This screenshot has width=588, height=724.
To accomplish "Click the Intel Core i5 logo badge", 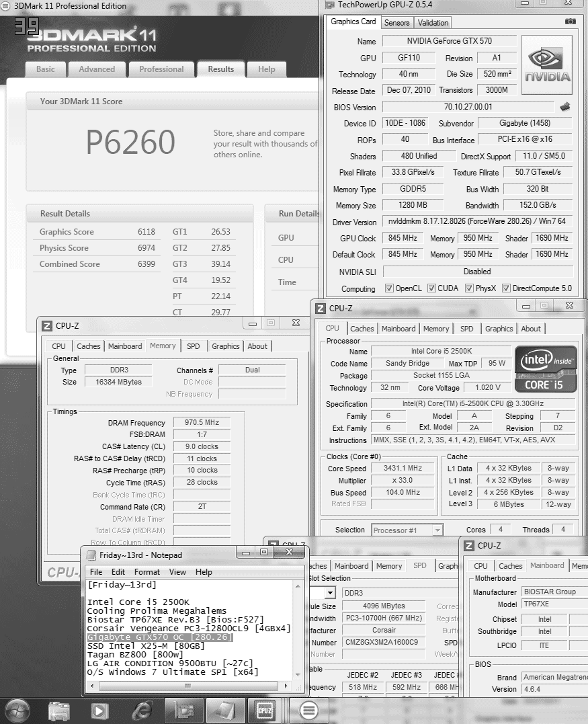I will pyautogui.click(x=546, y=369).
